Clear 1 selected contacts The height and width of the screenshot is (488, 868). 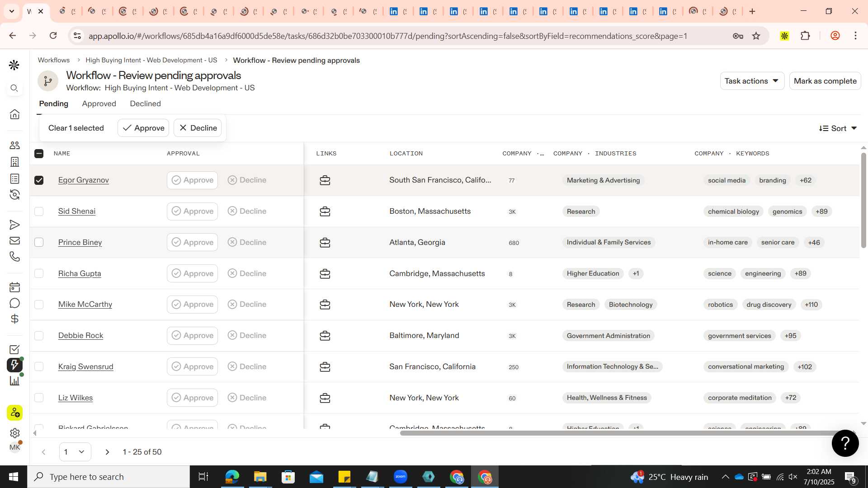pyautogui.click(x=76, y=128)
